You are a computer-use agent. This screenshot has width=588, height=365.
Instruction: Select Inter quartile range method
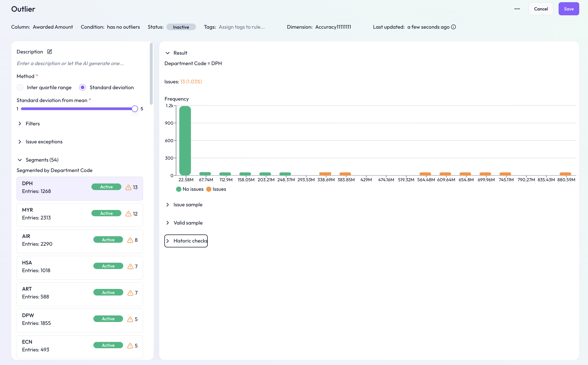coord(20,87)
